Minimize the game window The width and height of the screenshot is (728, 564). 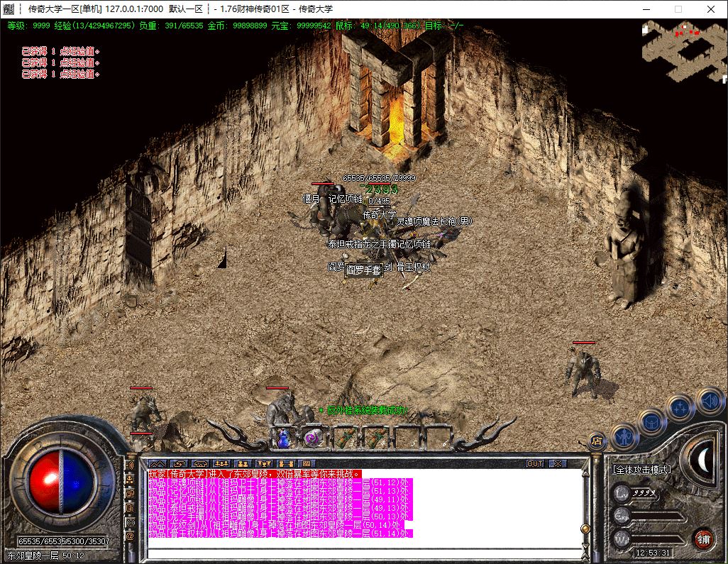646,9
